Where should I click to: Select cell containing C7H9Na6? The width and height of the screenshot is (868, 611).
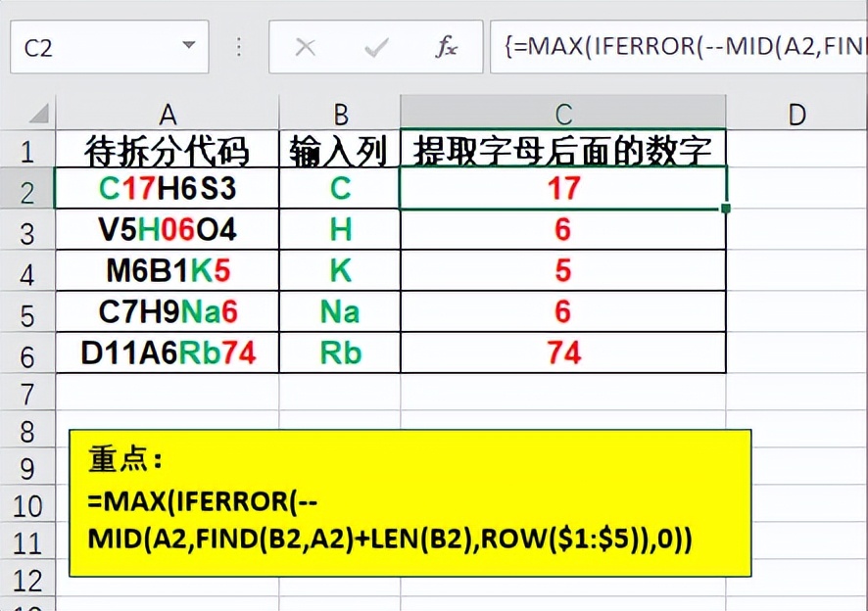[x=168, y=311]
